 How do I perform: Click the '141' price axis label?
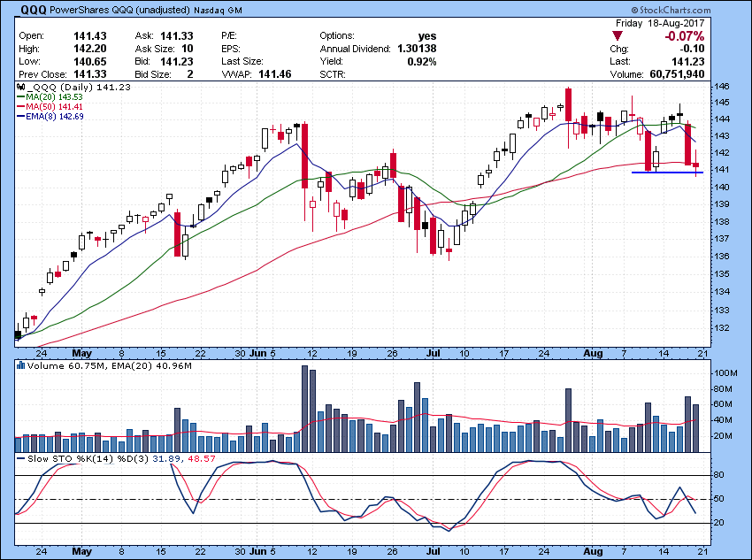coord(723,170)
